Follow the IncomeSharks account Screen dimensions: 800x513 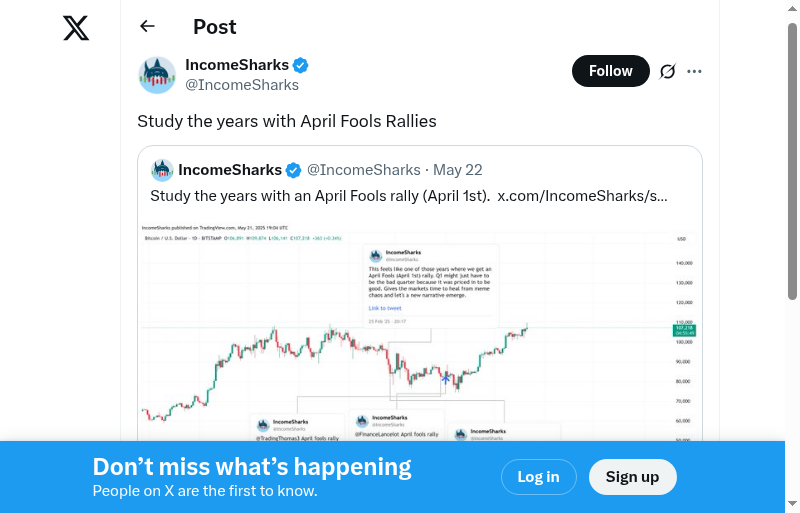(x=610, y=71)
